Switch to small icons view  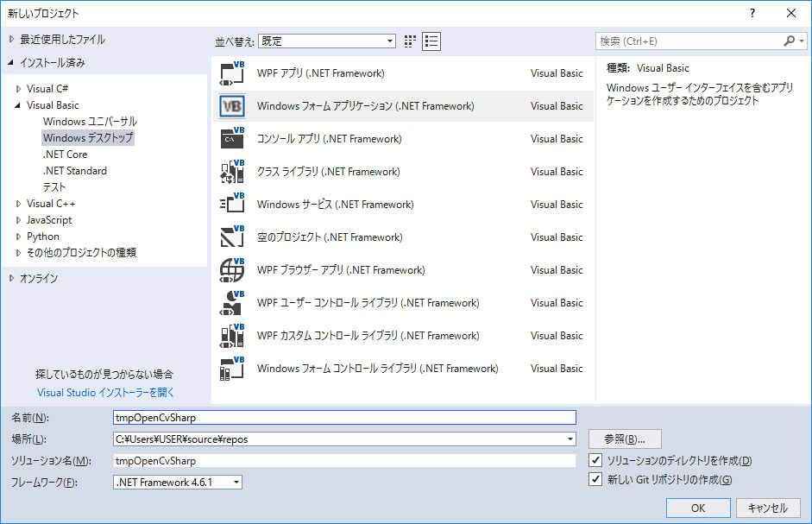[431, 41]
